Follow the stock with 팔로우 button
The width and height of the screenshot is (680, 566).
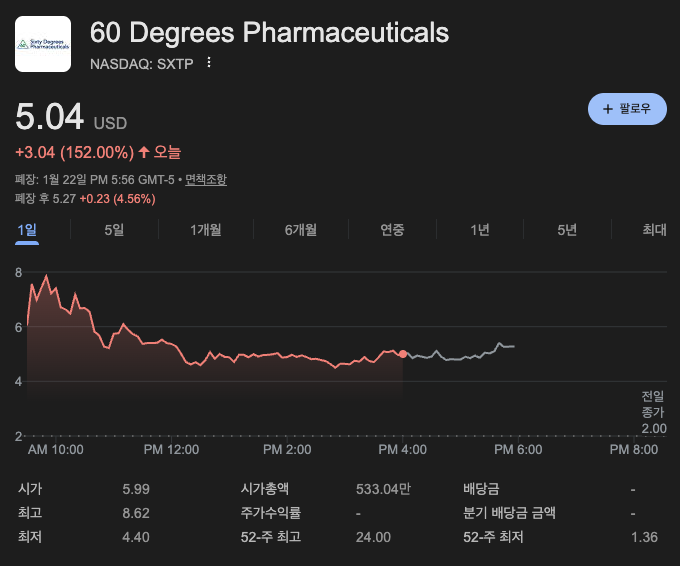coord(627,109)
